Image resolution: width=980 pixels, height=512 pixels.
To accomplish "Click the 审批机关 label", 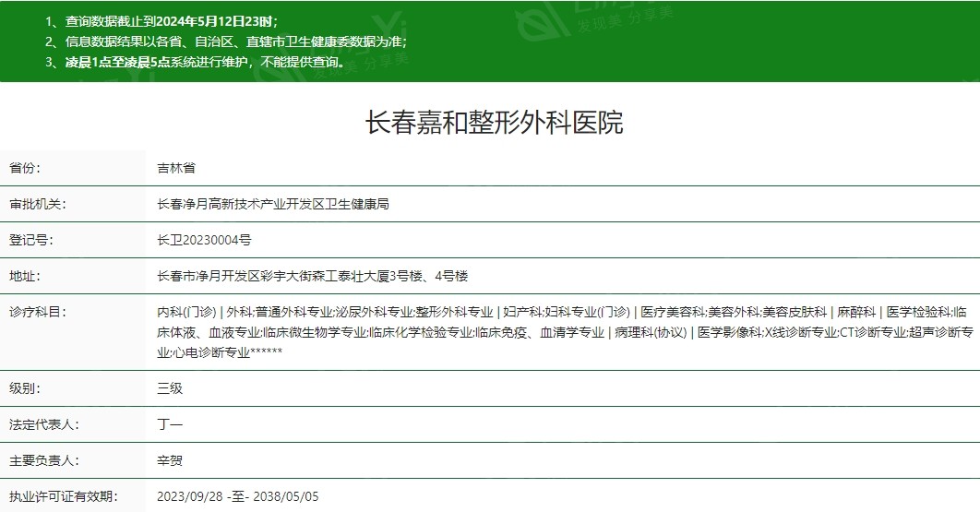I will pyautogui.click(x=38, y=204).
